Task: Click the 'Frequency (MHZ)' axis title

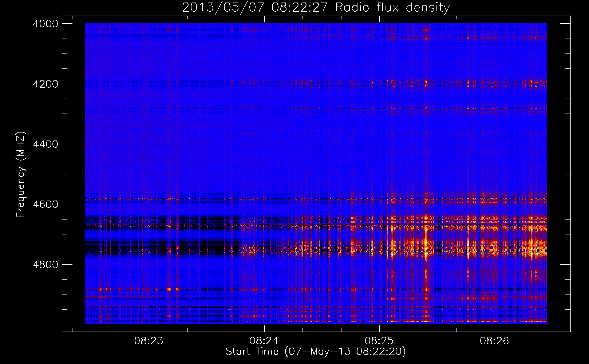Action: [21, 175]
